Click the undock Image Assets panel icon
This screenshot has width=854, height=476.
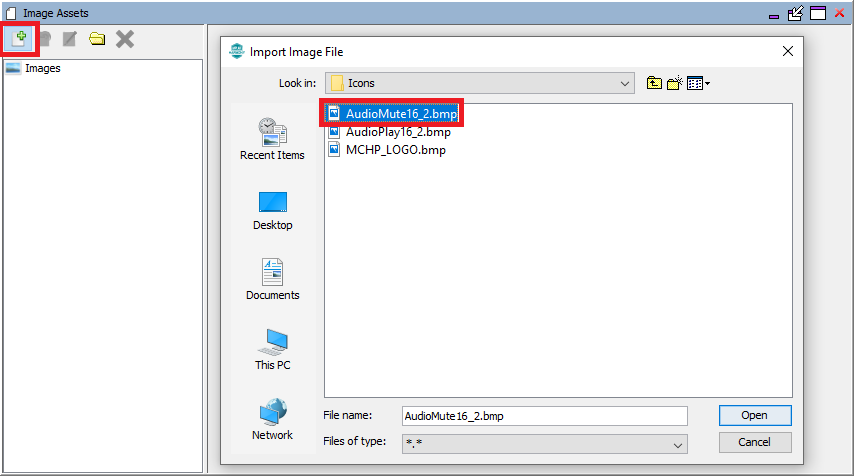795,13
